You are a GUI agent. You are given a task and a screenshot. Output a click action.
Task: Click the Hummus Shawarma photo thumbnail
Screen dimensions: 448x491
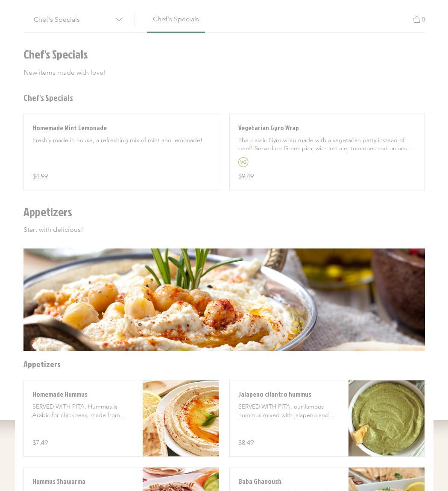point(181,479)
